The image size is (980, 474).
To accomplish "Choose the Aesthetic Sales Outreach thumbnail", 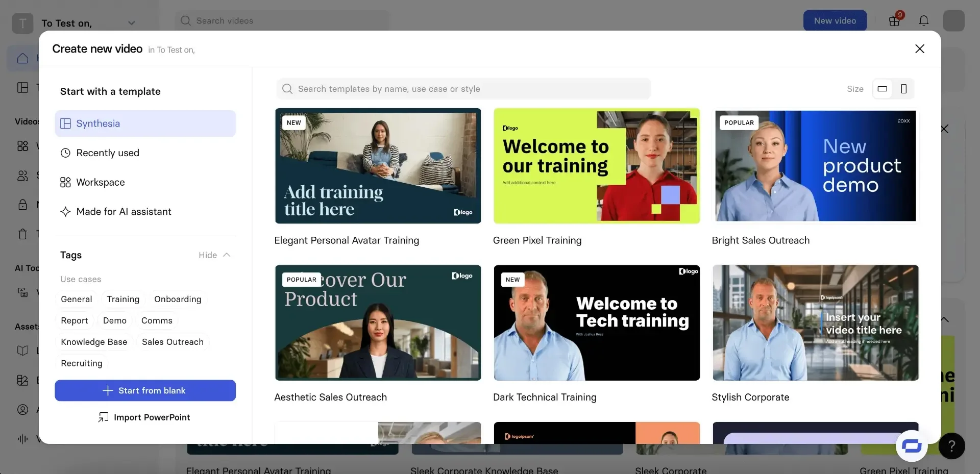I will coord(378,322).
